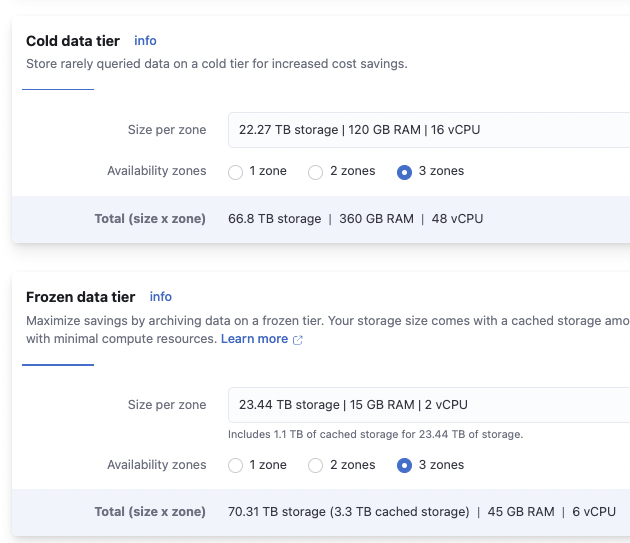Screen dimensions: 630x543
Task: Click info next to Cold data tier
Action: tap(145, 41)
